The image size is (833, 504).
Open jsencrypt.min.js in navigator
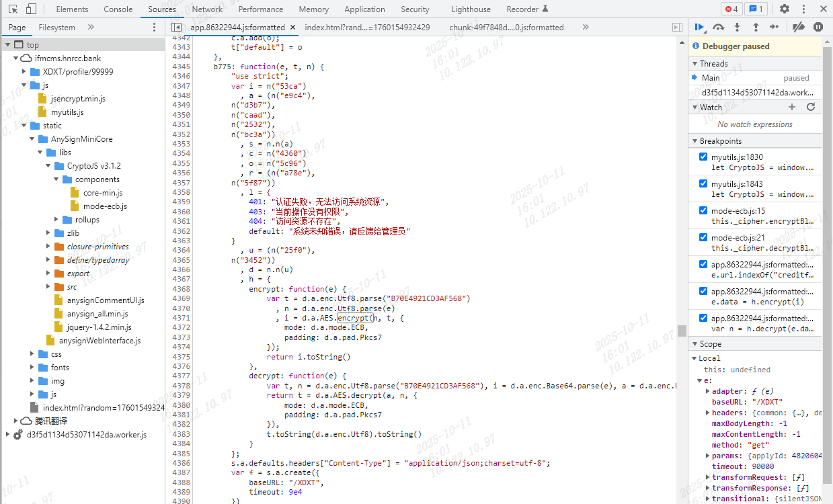(78, 99)
